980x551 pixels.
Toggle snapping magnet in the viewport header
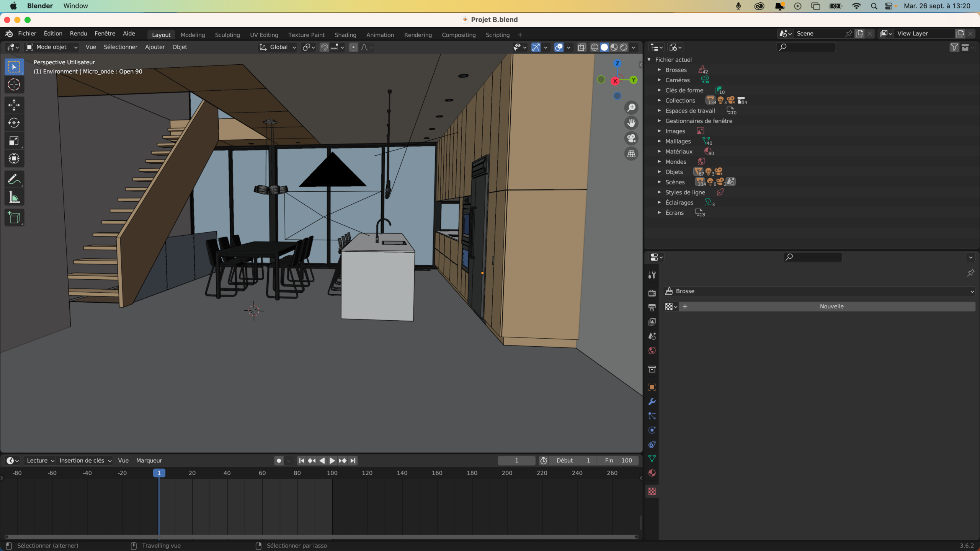pyautogui.click(x=324, y=47)
